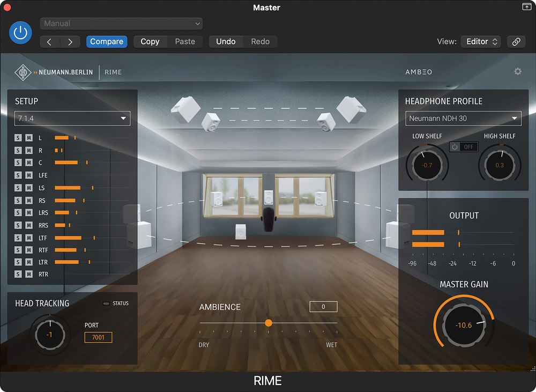Click the link chain icon
Image resolution: width=536 pixels, height=392 pixels.
pyautogui.click(x=516, y=42)
